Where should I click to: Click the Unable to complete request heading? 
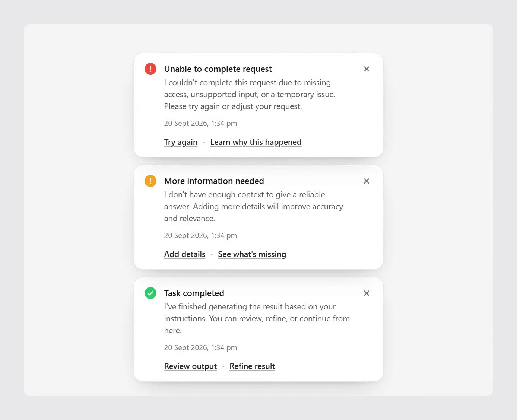pyautogui.click(x=218, y=69)
